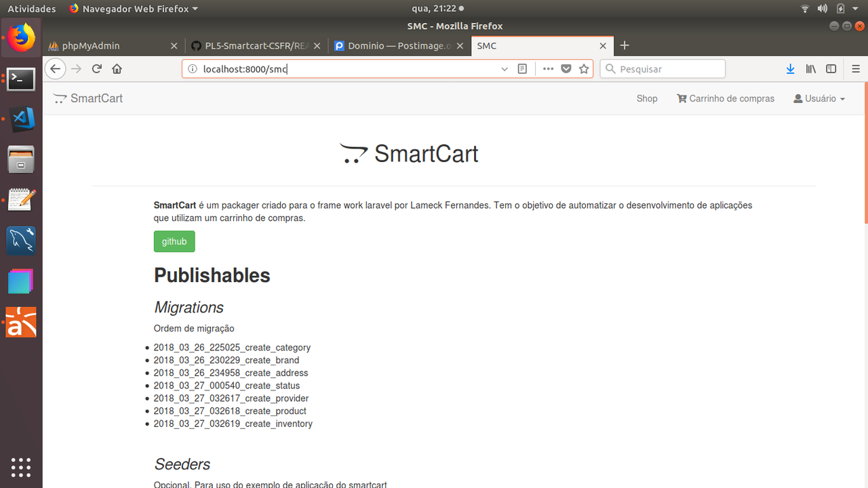Save page to Pocket
Screen dimensions: 868x488
(566, 69)
